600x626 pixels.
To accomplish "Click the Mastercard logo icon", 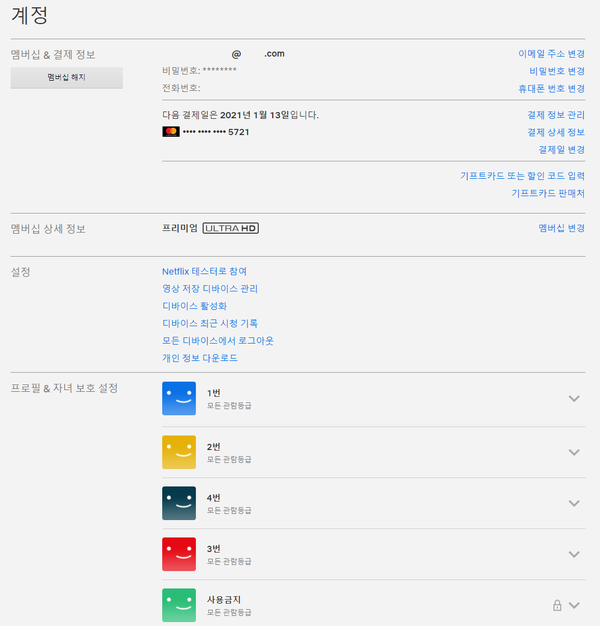I will point(171,131).
